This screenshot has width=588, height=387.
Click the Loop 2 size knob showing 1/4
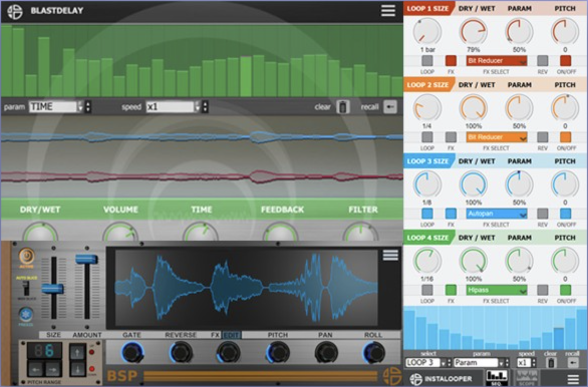427,108
